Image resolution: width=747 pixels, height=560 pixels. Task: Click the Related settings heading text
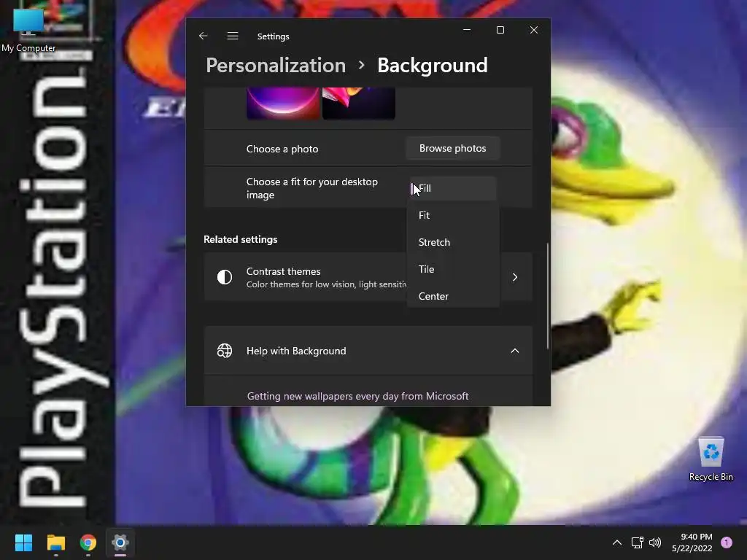(x=241, y=239)
